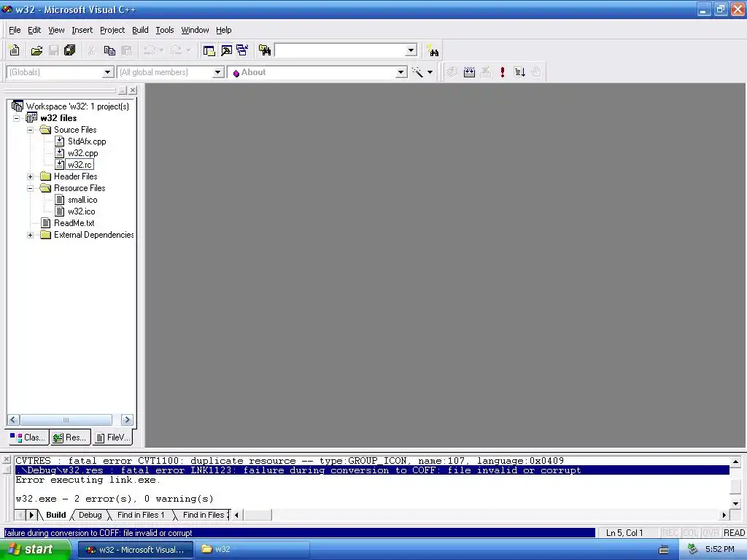The width and height of the screenshot is (747, 560).
Task: Click the Windows start button
Action: pyautogui.click(x=35, y=549)
